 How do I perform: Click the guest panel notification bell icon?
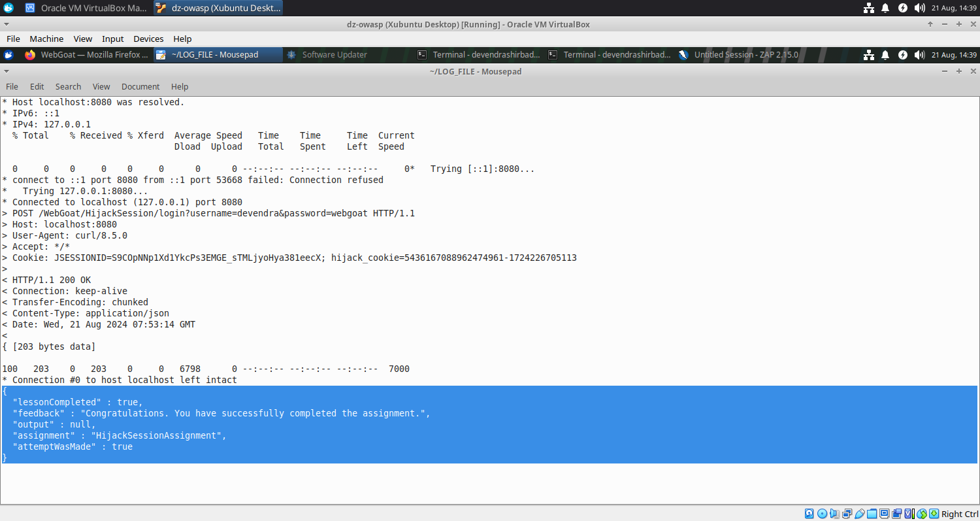click(x=885, y=55)
